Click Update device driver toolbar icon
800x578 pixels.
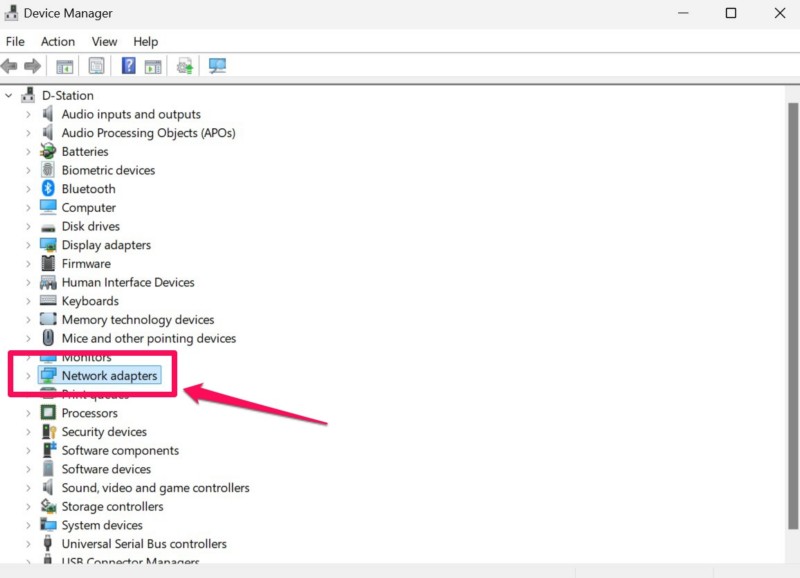pyautogui.click(x=185, y=66)
